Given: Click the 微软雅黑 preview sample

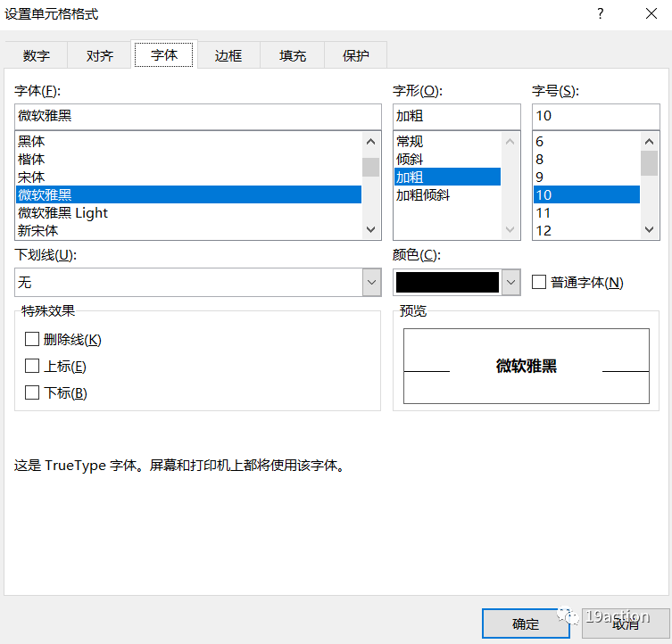Looking at the screenshot, I should click(527, 366).
